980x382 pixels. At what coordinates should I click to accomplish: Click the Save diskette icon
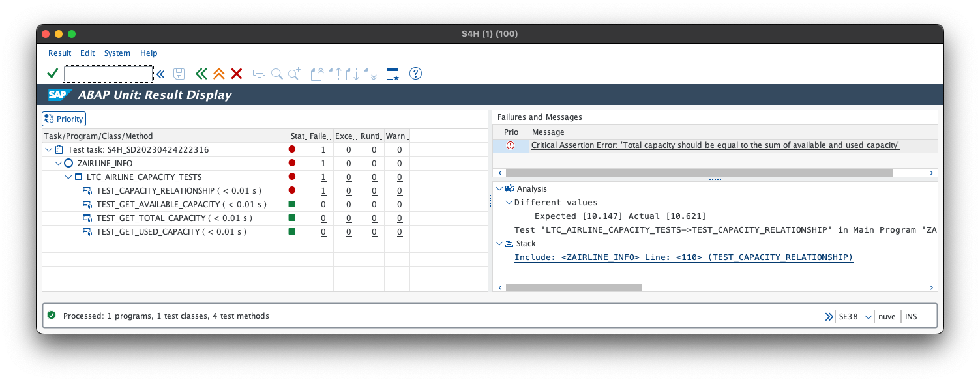point(179,74)
